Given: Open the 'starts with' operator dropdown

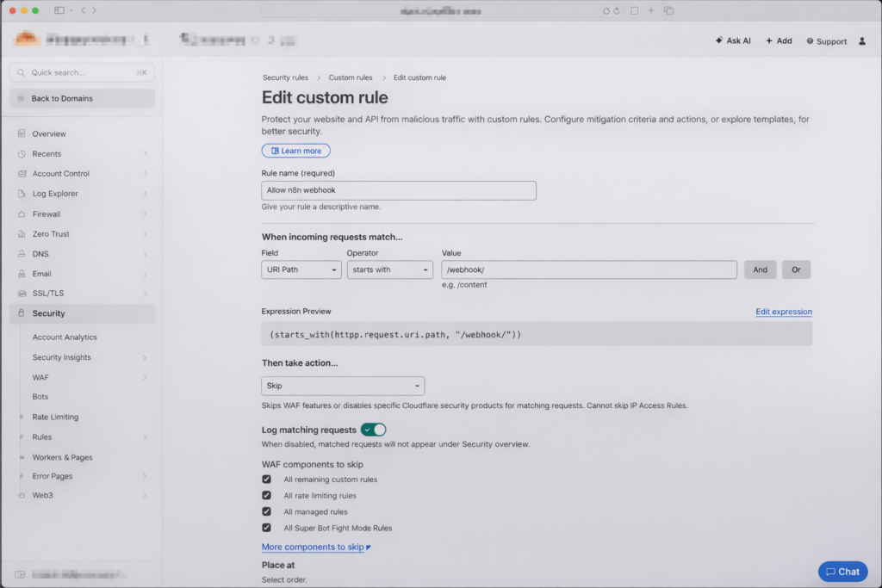Looking at the screenshot, I should click(389, 269).
